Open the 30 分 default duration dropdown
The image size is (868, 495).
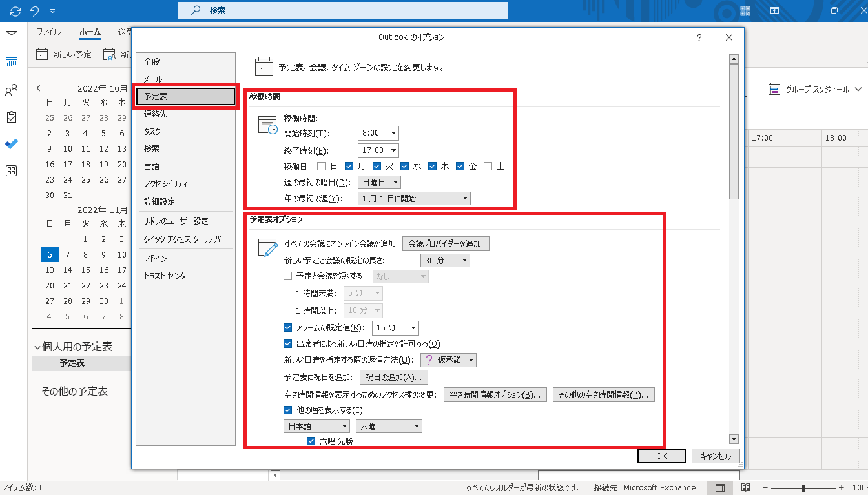pyautogui.click(x=445, y=260)
